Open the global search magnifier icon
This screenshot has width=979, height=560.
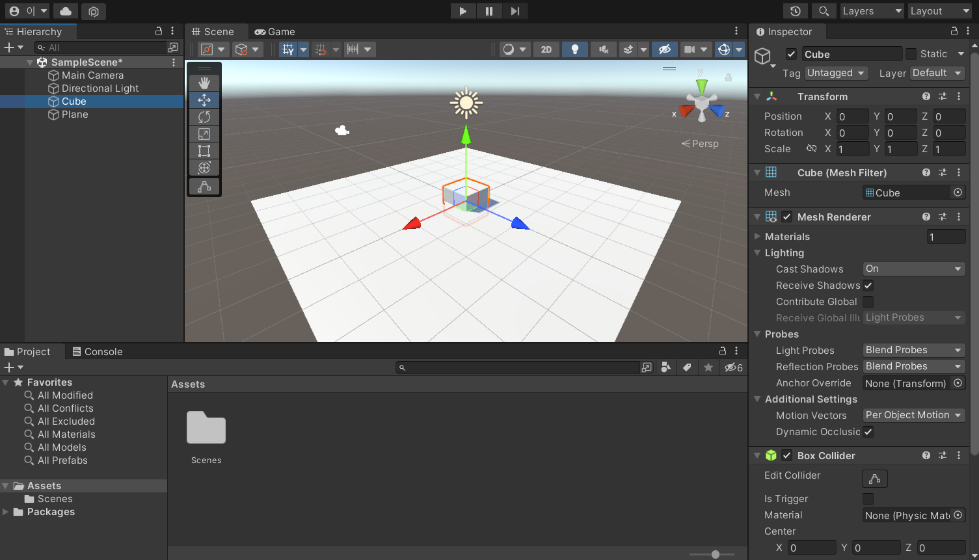tap(824, 11)
